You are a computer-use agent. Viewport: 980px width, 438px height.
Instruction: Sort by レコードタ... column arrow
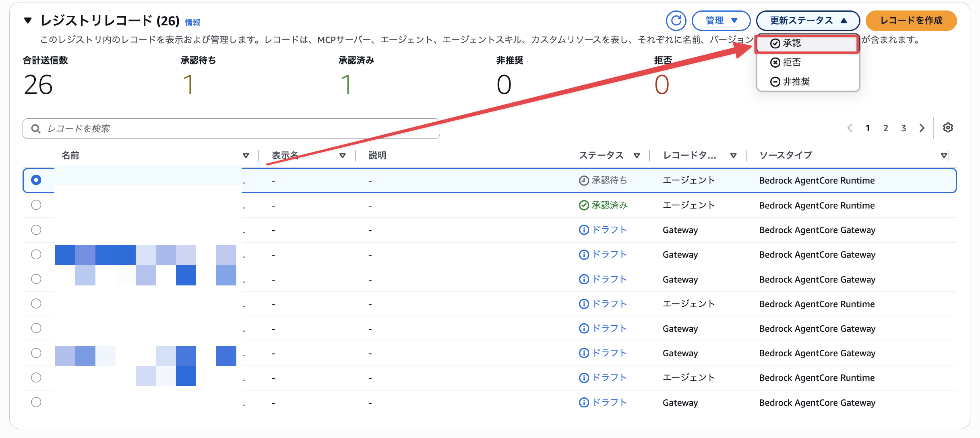734,155
